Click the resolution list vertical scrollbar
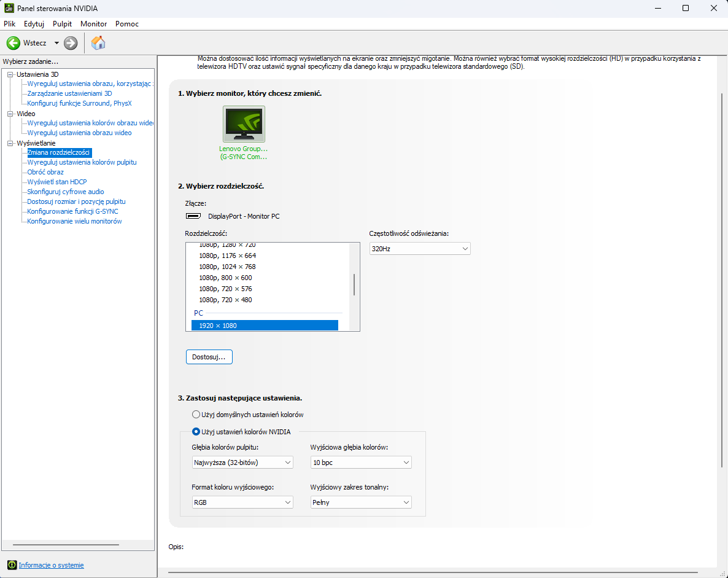Screen dimensions: 728x578 [354, 286]
